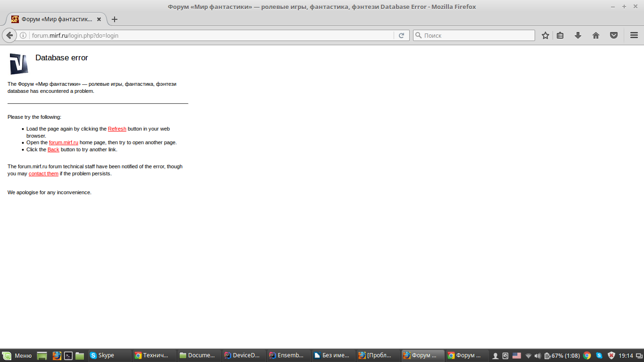Open the Downloads arrow icon
Screen dimensions: 644x362
coord(578,35)
